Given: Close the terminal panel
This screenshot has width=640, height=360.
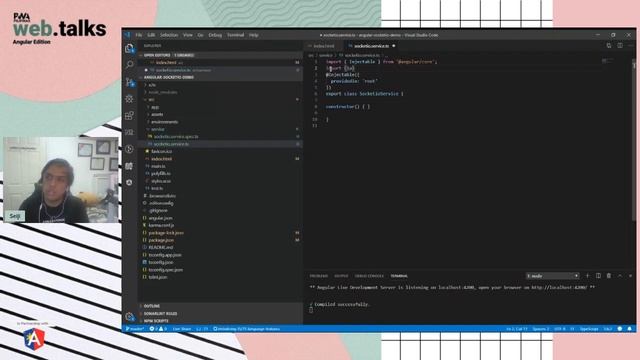Looking at the screenshot, I should click(x=630, y=276).
